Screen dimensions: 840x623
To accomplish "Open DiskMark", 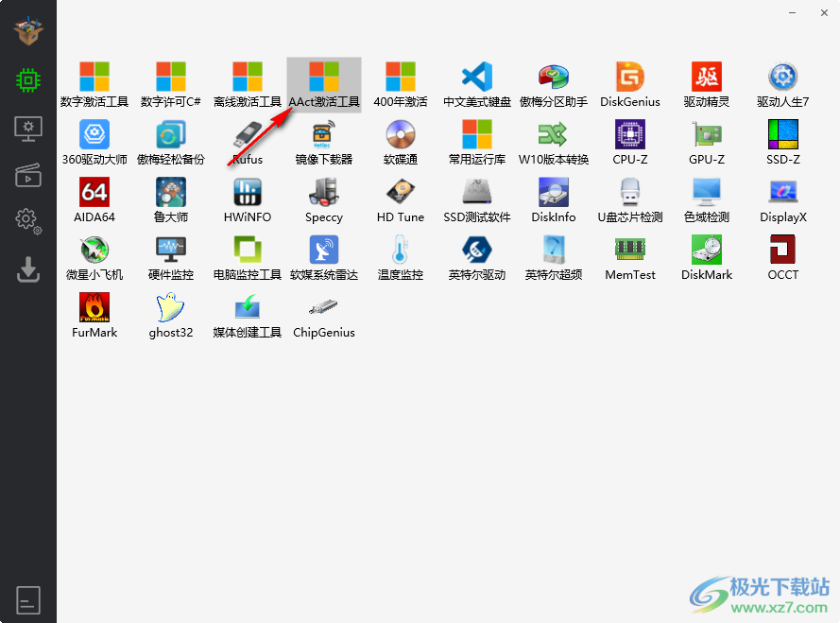I will point(707,257).
